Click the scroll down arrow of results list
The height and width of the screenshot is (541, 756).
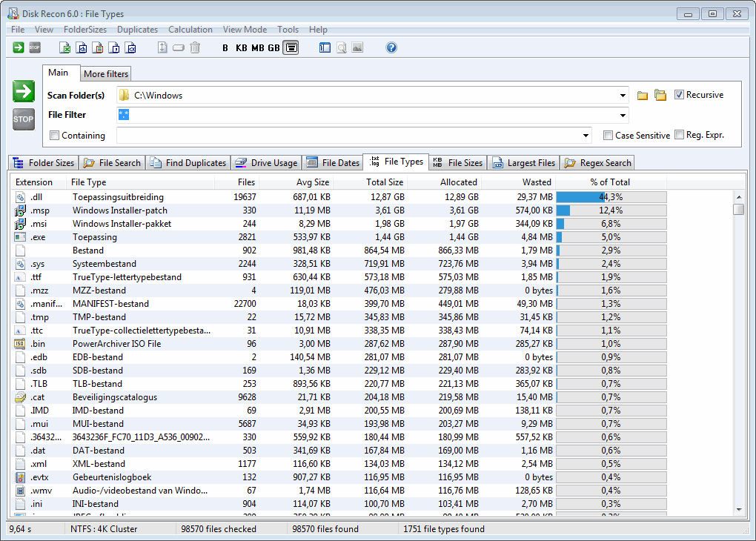coord(739,510)
